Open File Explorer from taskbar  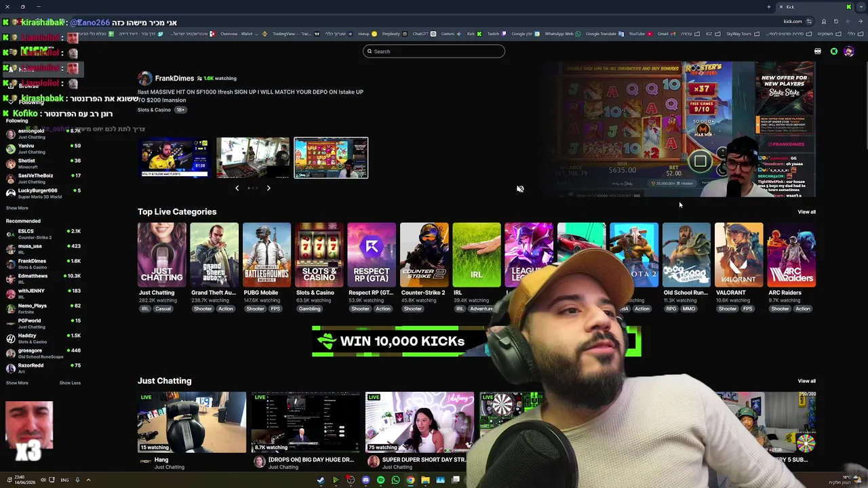425,481
